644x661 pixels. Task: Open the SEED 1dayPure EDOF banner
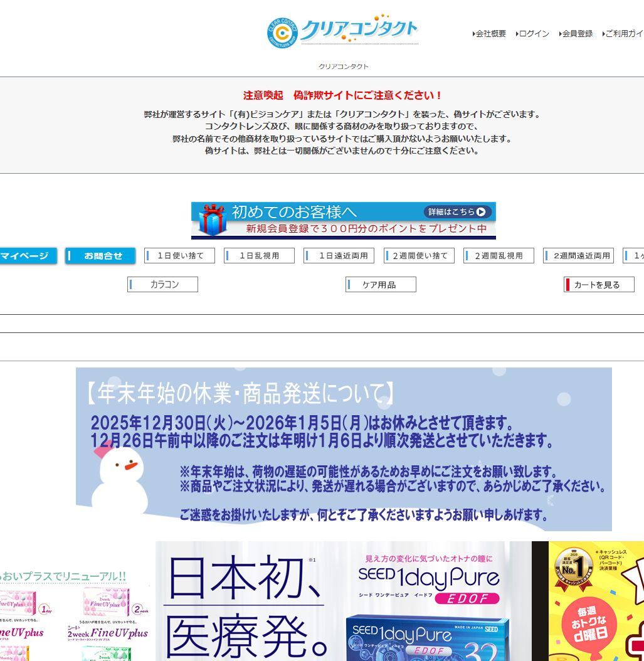(343, 601)
